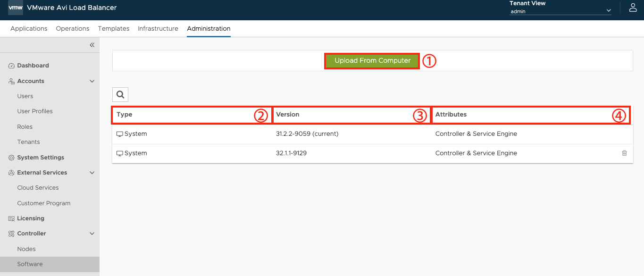The height and width of the screenshot is (276, 644).
Task: Click the Upload From Computer button
Action: tap(372, 60)
